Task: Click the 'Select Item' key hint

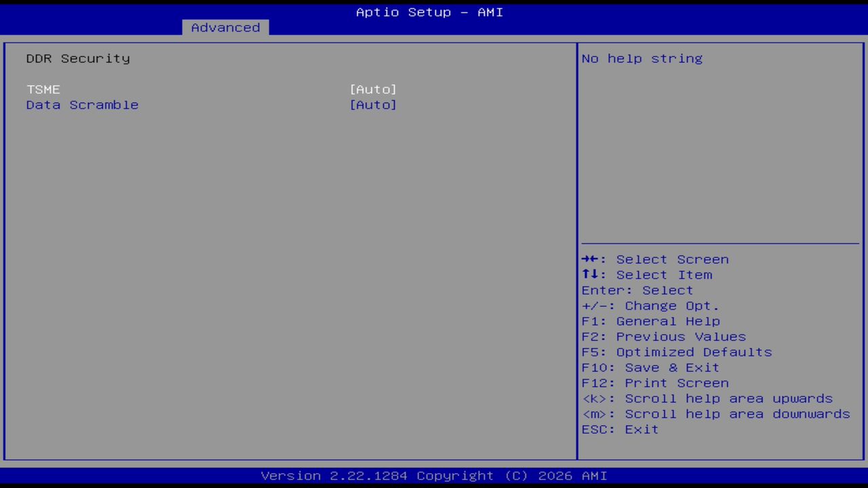Action: [x=647, y=275]
